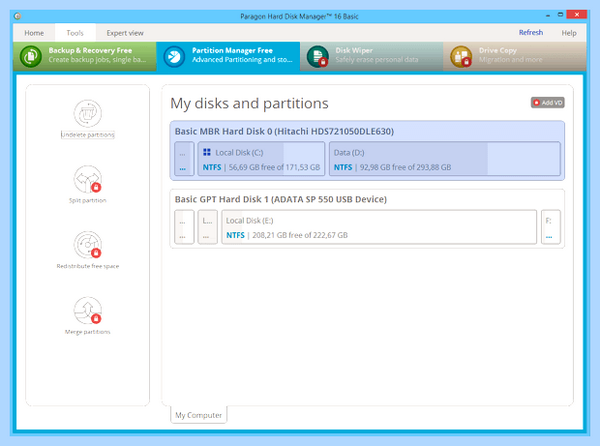This screenshot has width=600, height=446.
Task: Select small first partition on Hitachi Disk 0
Action: [184, 159]
